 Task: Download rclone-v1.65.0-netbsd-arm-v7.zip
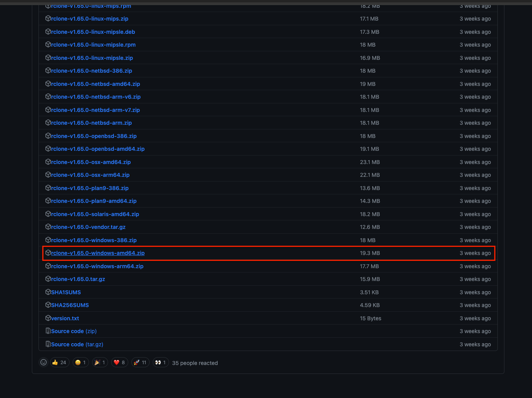[x=95, y=110]
